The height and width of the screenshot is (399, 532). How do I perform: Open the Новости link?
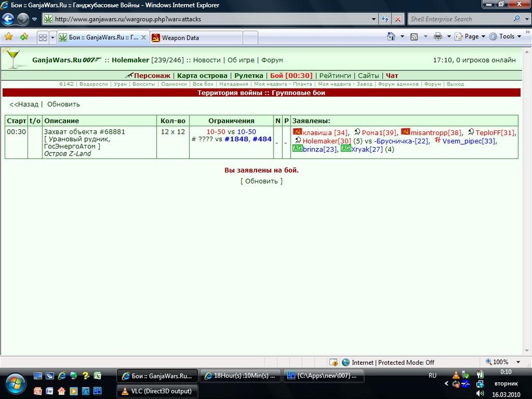click(x=207, y=60)
